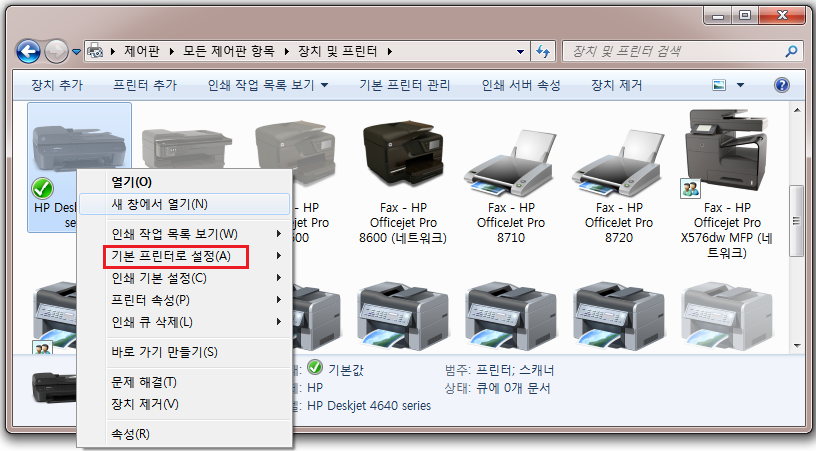Select the 장치 및 프린터 breadcrumb
Viewport: 816px width, 451px height.
tap(337, 51)
